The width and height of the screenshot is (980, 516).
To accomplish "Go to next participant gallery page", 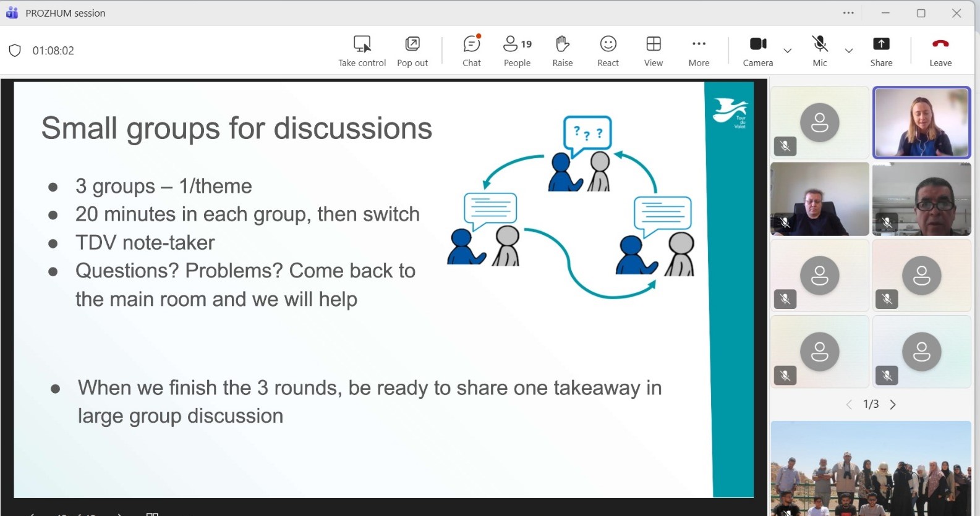I will point(893,405).
